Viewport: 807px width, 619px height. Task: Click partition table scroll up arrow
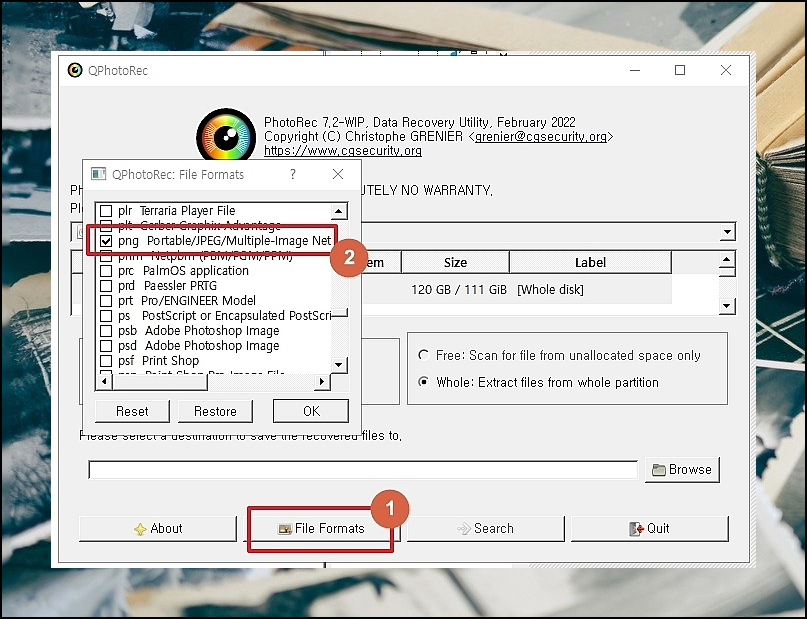(726, 259)
